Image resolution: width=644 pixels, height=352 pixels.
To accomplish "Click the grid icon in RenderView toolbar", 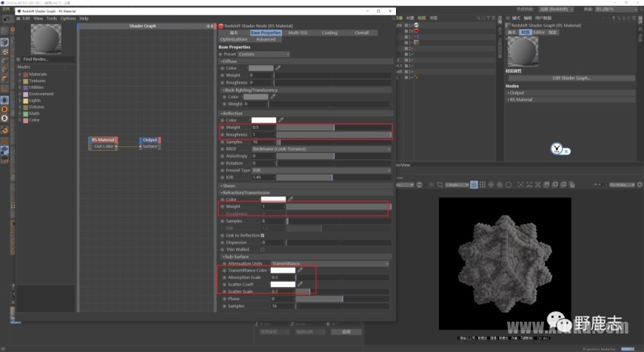I will 483,185.
